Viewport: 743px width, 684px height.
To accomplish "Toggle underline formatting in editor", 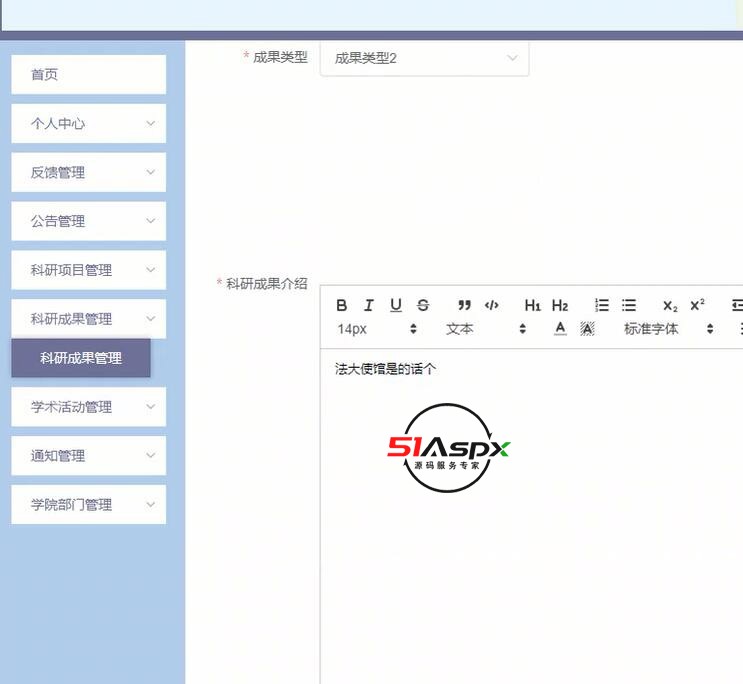I will point(396,305).
